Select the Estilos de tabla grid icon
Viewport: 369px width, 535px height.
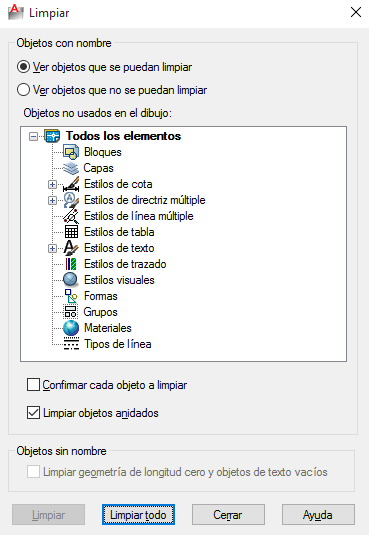pyautogui.click(x=71, y=232)
